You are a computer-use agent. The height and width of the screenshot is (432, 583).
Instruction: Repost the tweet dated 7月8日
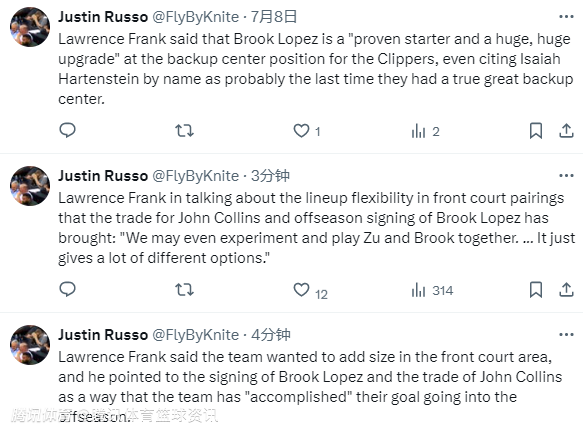[x=184, y=130]
